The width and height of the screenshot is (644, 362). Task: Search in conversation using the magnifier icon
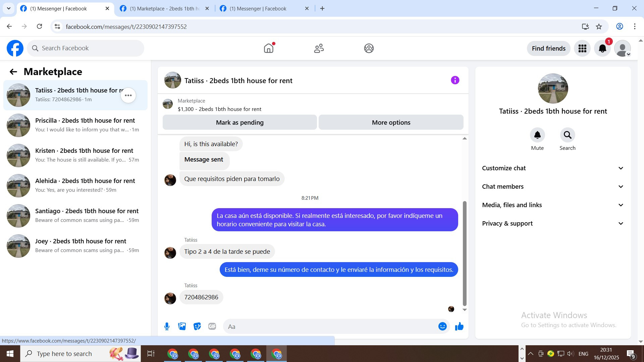[x=568, y=135]
